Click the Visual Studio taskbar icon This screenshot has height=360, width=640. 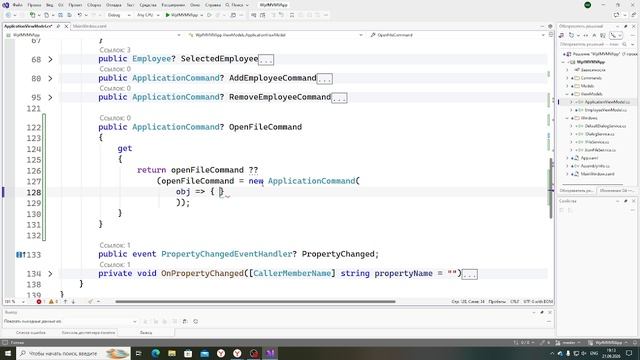tap(270, 353)
